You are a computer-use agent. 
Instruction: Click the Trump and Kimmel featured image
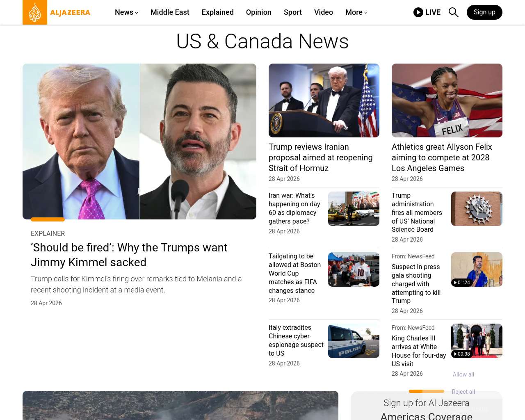click(139, 142)
